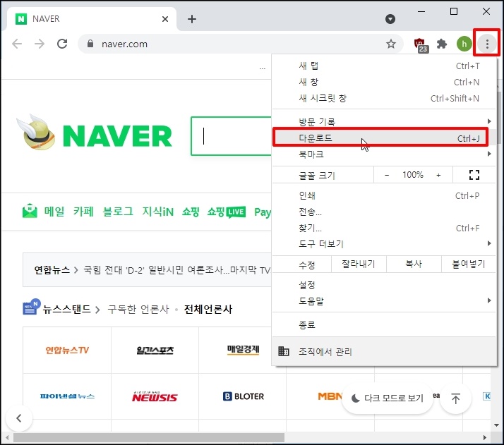This screenshot has width=504, height=445.
Task: Reload the naver.com page
Action: [62, 44]
